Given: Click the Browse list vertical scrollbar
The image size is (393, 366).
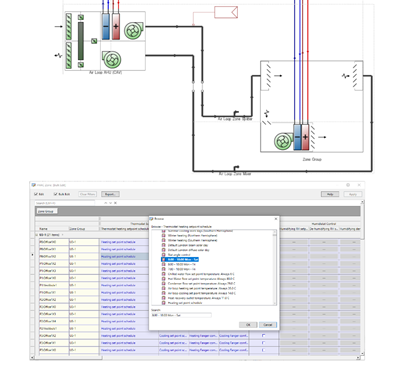Looking at the screenshot, I should point(275,267).
